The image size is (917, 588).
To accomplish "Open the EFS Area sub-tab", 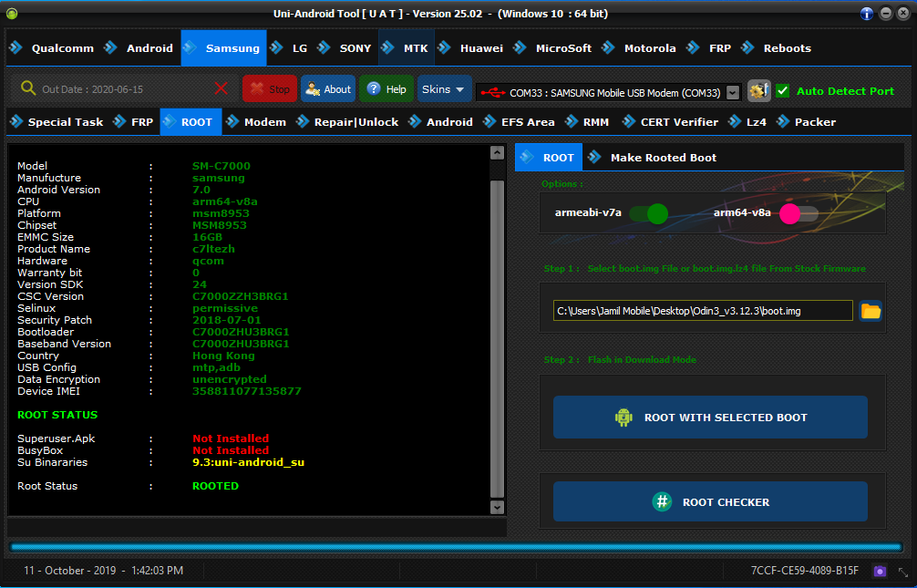I will (x=520, y=121).
